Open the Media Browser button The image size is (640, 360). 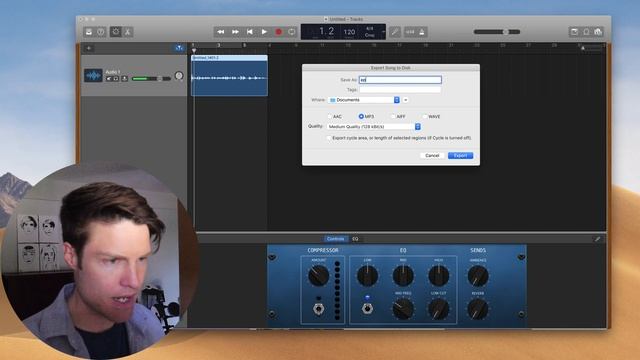click(x=598, y=32)
